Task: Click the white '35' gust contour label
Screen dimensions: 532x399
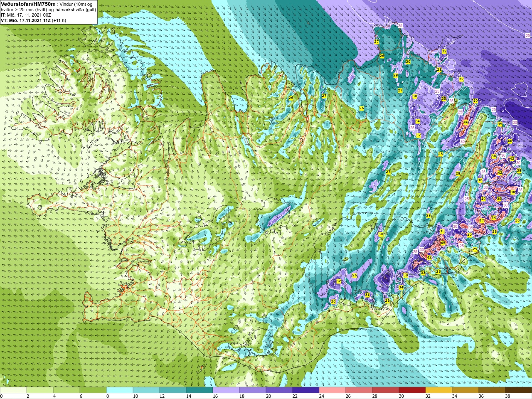Action: click(x=470, y=228)
